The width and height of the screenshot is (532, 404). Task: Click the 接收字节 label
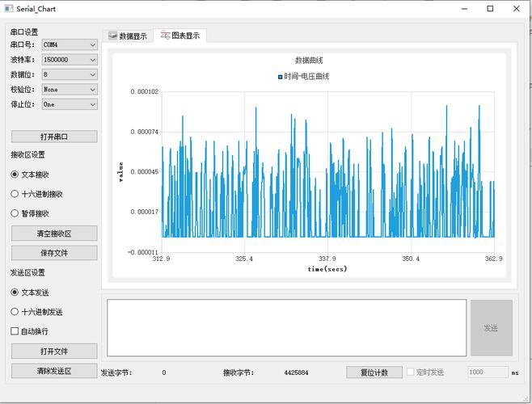(x=239, y=372)
